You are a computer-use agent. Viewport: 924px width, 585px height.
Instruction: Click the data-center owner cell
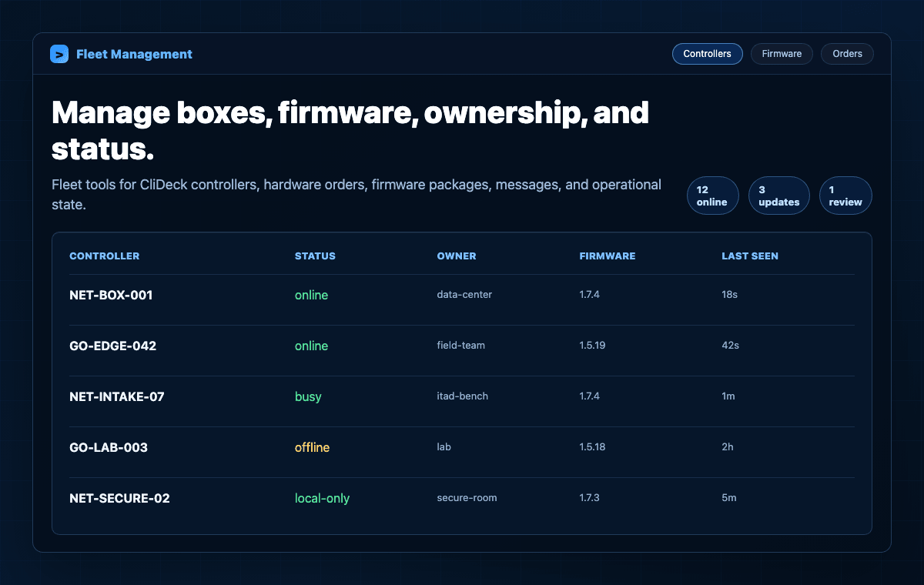click(464, 295)
